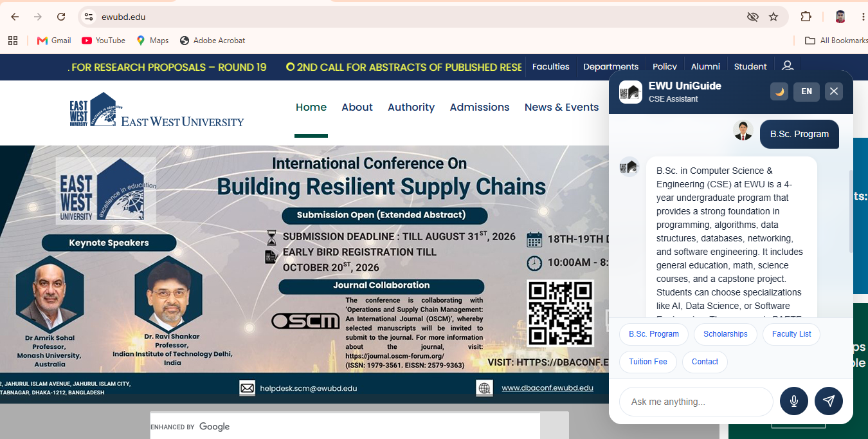Image resolution: width=868 pixels, height=439 pixels.
Task: Switch chat language with the EN button
Action: [x=806, y=91]
